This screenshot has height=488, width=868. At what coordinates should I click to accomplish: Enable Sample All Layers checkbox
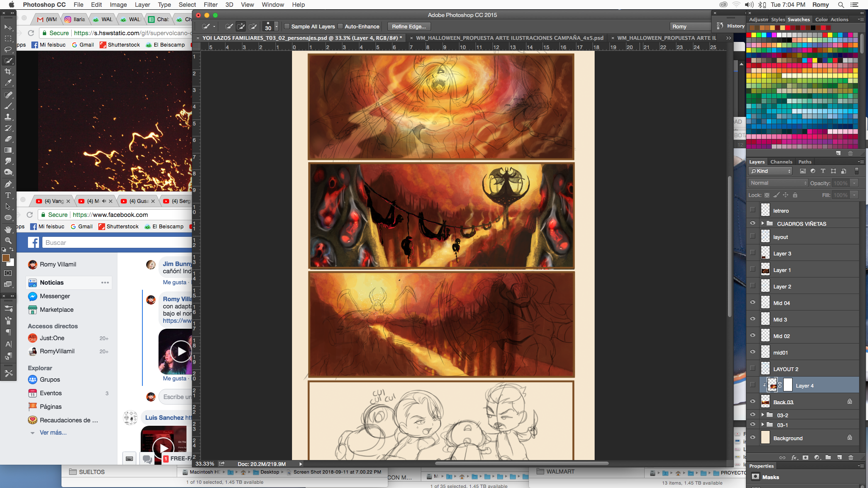(287, 26)
